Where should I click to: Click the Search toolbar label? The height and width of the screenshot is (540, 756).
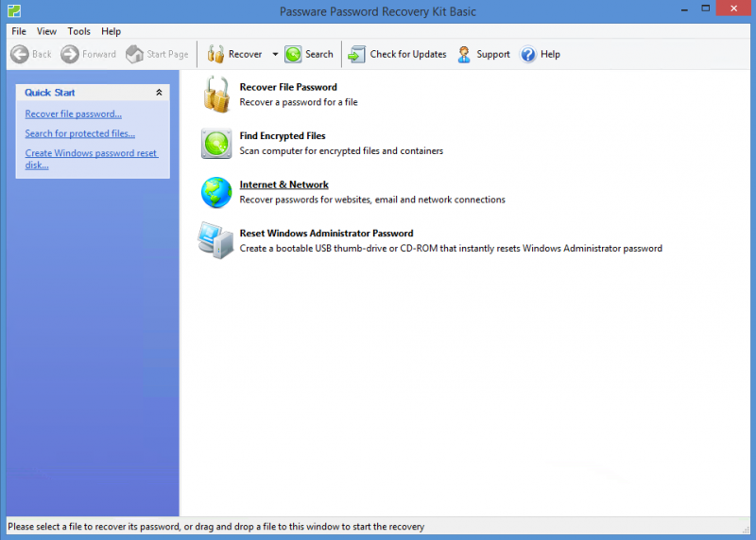point(319,54)
